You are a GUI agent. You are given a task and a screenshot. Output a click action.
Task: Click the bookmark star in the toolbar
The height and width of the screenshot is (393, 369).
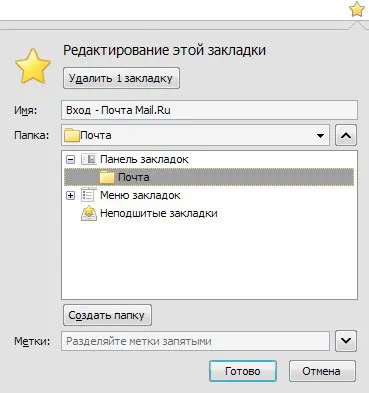(x=357, y=9)
